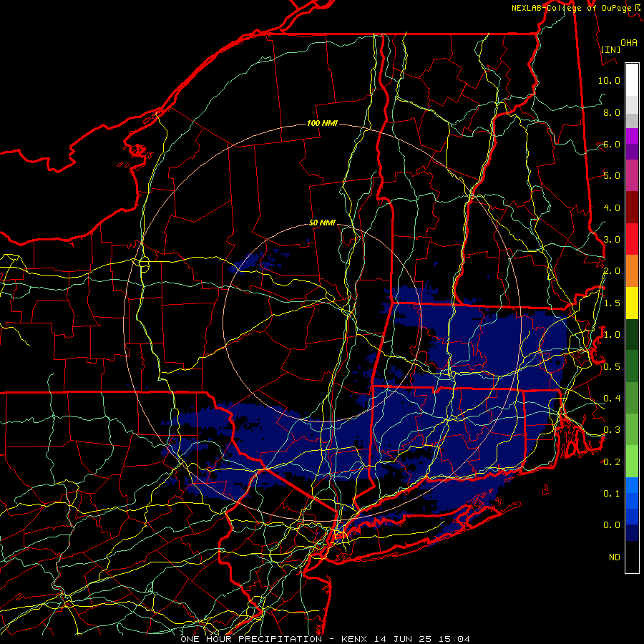
Task: Click the 1.0 legend value
Action: (x=612, y=335)
